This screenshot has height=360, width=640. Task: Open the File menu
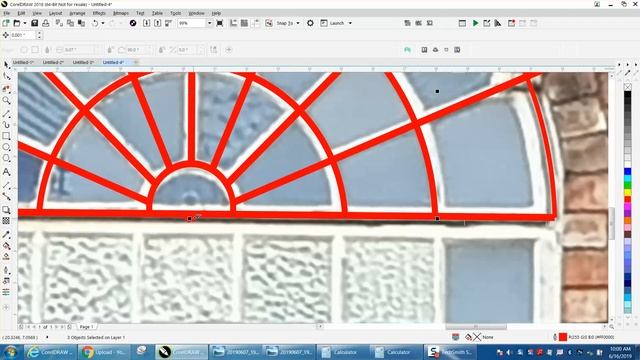point(7,13)
